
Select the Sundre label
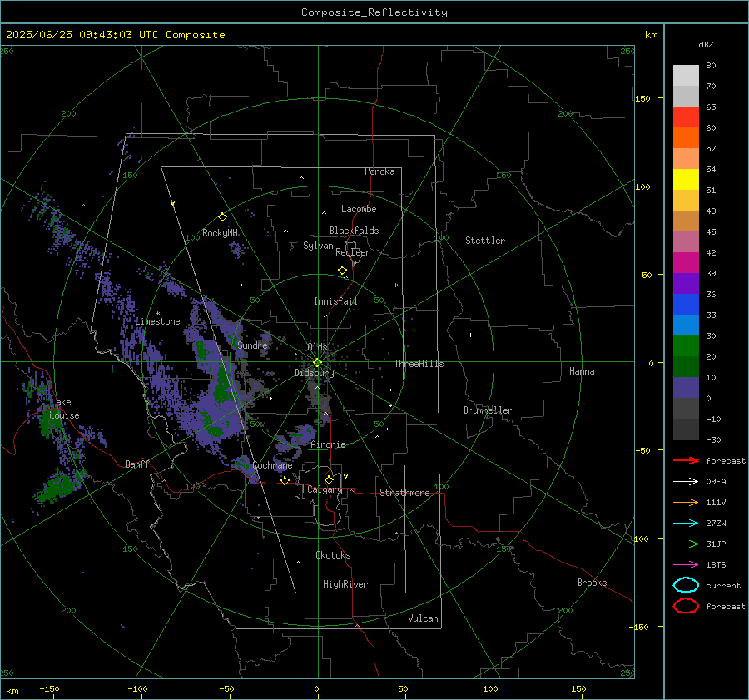pos(252,345)
